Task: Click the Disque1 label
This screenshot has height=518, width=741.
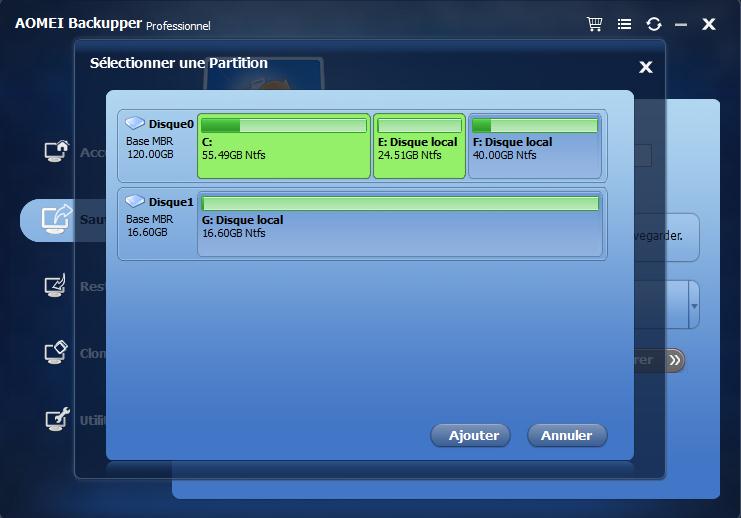Action: (x=171, y=202)
